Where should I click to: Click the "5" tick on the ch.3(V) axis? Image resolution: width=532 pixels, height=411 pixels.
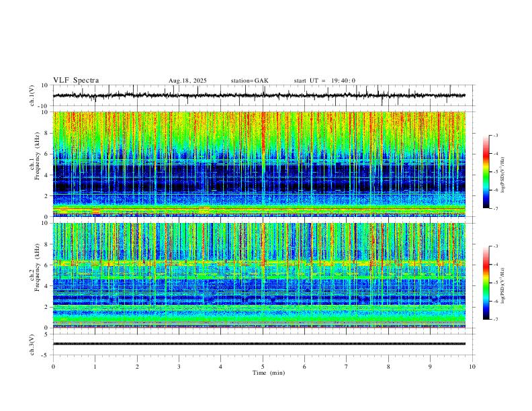(x=47, y=334)
